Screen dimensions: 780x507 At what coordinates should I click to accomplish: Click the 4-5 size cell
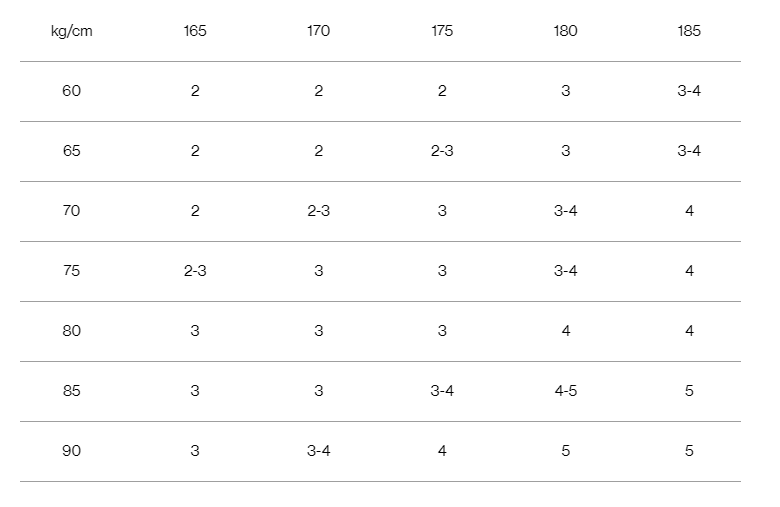point(565,391)
